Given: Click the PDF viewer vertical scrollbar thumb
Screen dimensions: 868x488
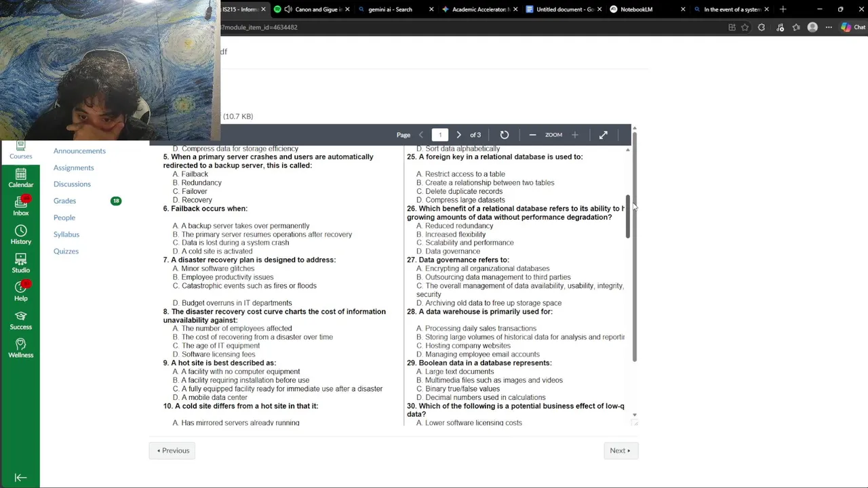Looking at the screenshot, I should coord(628,217).
